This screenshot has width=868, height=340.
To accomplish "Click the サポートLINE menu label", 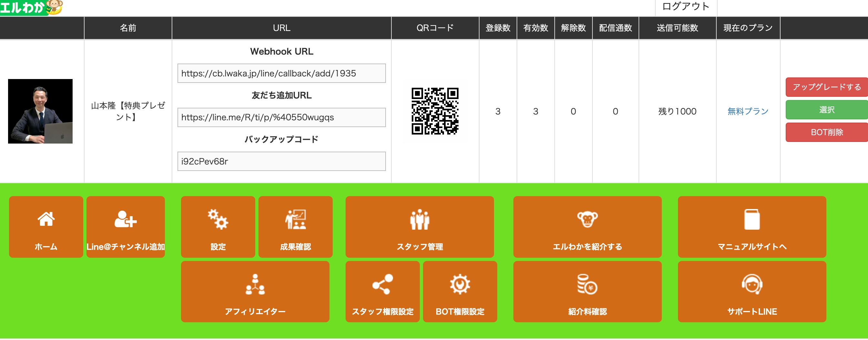I will (752, 311).
